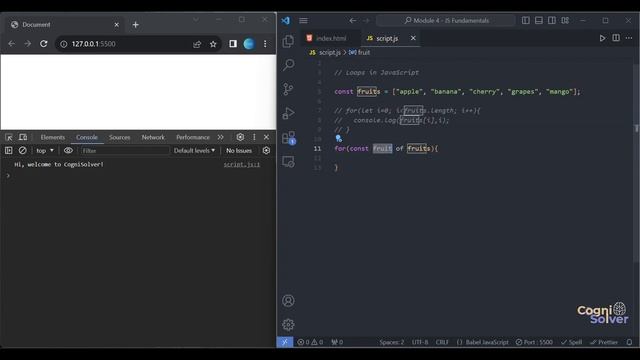Open the Default levels dropdown

[194, 151]
